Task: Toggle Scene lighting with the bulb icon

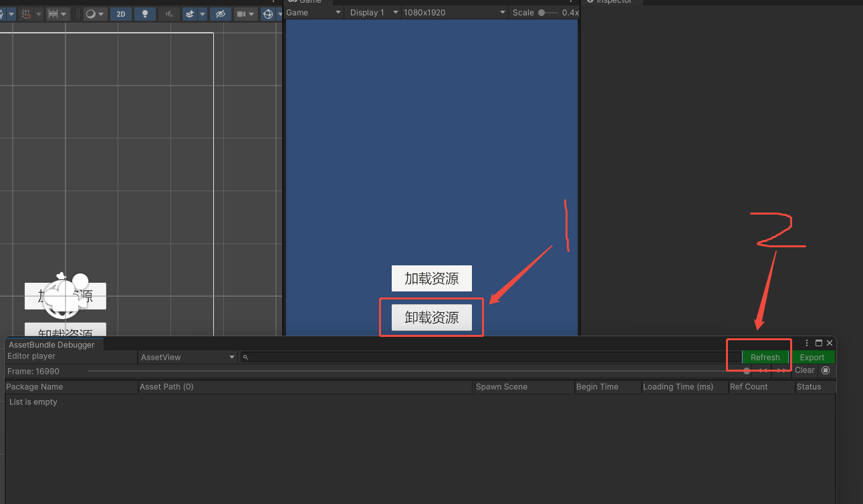Action: [145, 14]
